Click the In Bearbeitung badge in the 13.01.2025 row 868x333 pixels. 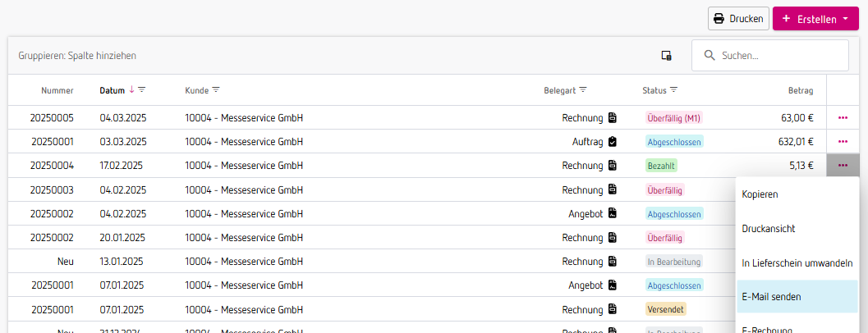[x=673, y=261]
